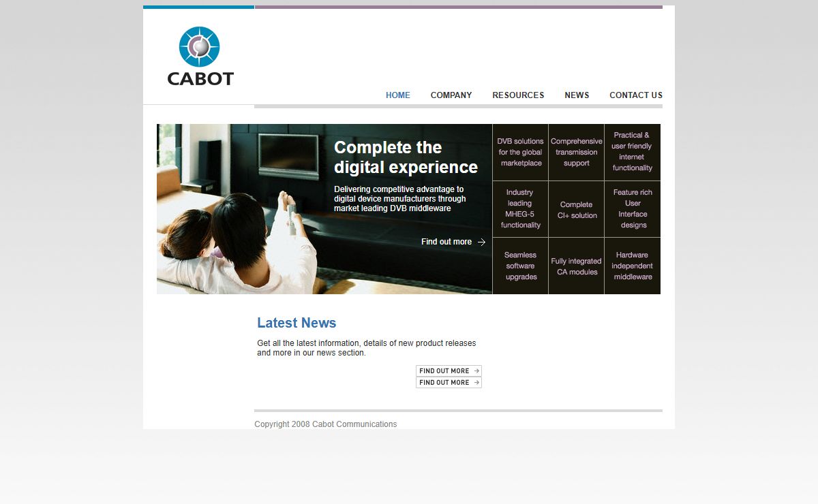Open the COMPANY navigation item
The image size is (818, 504).
coord(451,95)
